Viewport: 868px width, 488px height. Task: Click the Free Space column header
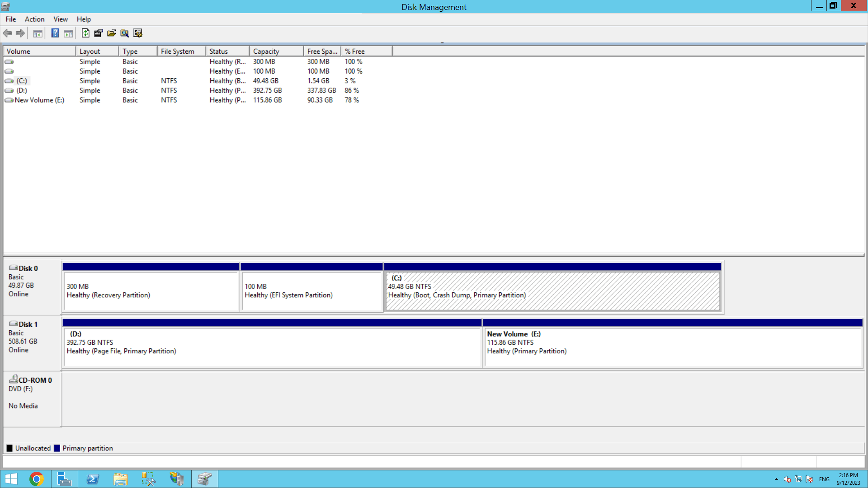point(322,51)
